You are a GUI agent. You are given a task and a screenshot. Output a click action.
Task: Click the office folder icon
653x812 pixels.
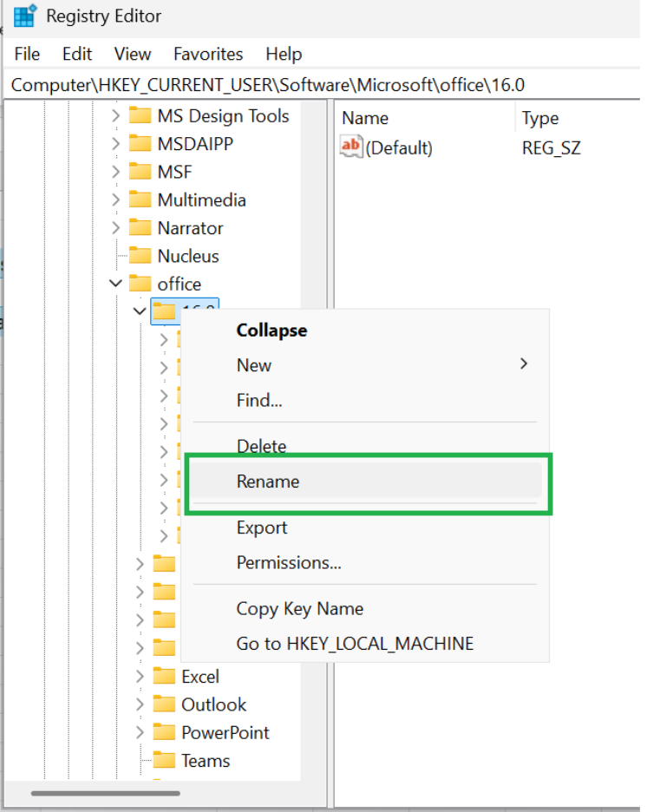click(140, 284)
